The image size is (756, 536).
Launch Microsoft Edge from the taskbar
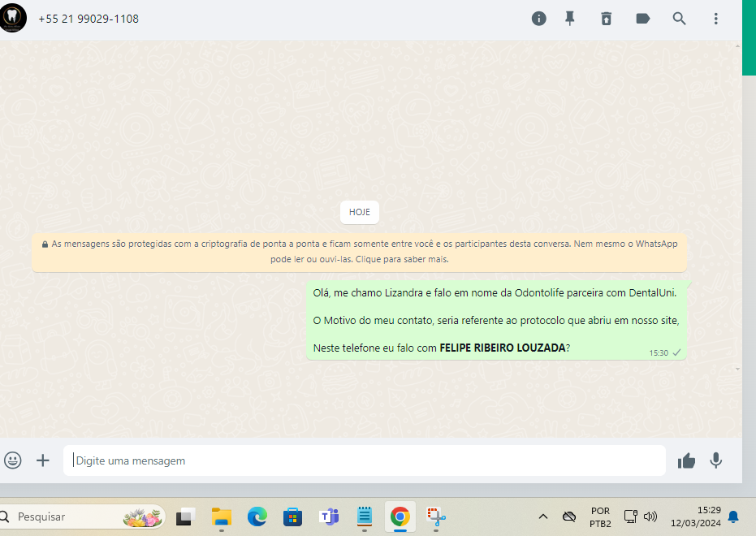coord(257,517)
